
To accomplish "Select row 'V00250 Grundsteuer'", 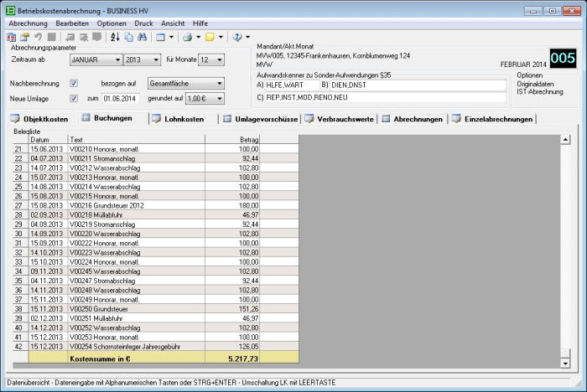I will coord(156,309).
